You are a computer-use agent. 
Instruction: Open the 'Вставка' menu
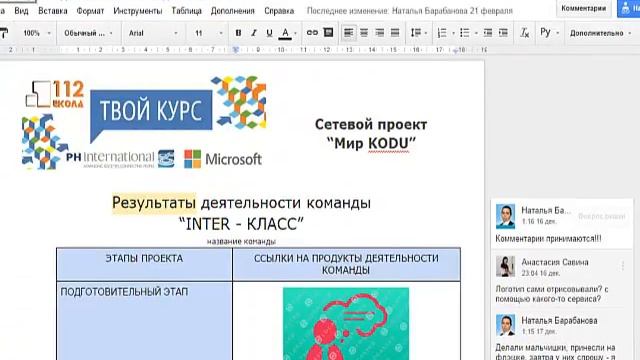click(53, 11)
